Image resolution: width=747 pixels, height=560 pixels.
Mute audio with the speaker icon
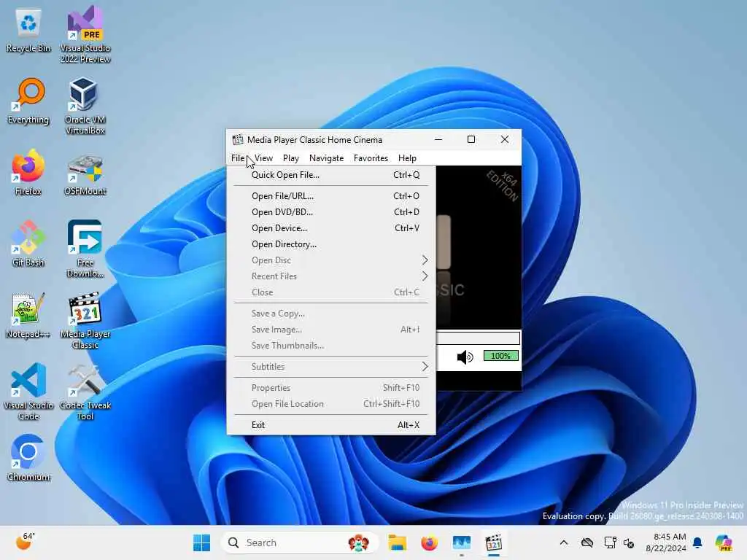pyautogui.click(x=465, y=357)
